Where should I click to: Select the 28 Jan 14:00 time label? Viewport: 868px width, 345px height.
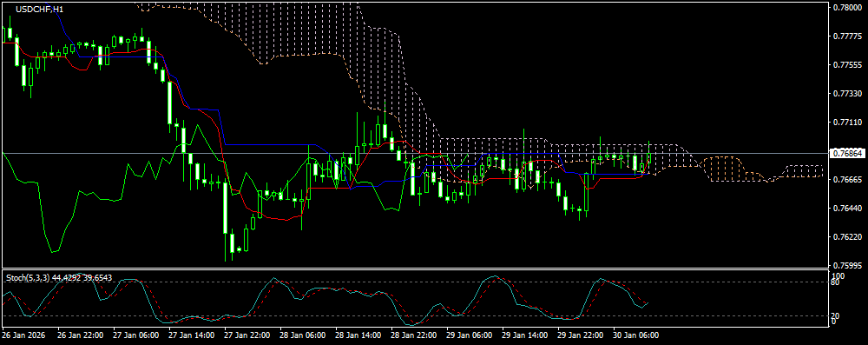pos(358,335)
